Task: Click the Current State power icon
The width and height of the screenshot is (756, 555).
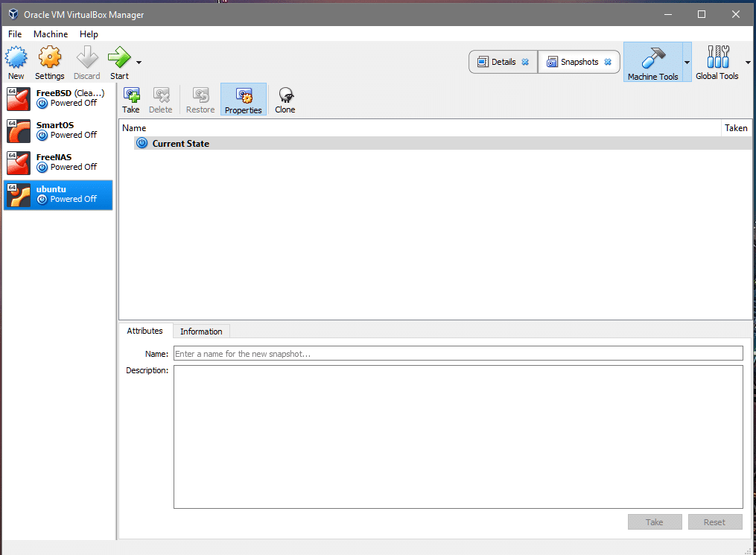Action: (142, 143)
